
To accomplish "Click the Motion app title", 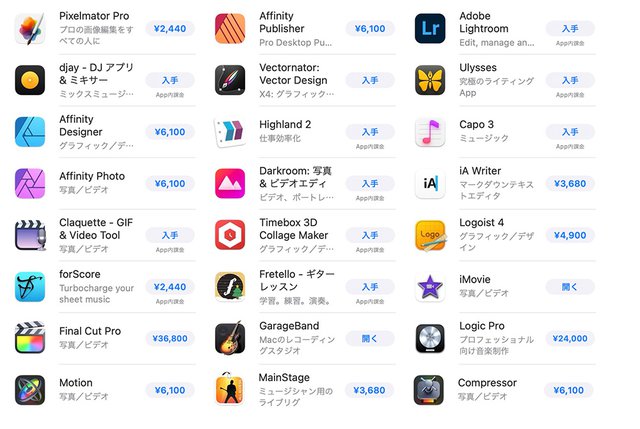I will click(x=76, y=383).
